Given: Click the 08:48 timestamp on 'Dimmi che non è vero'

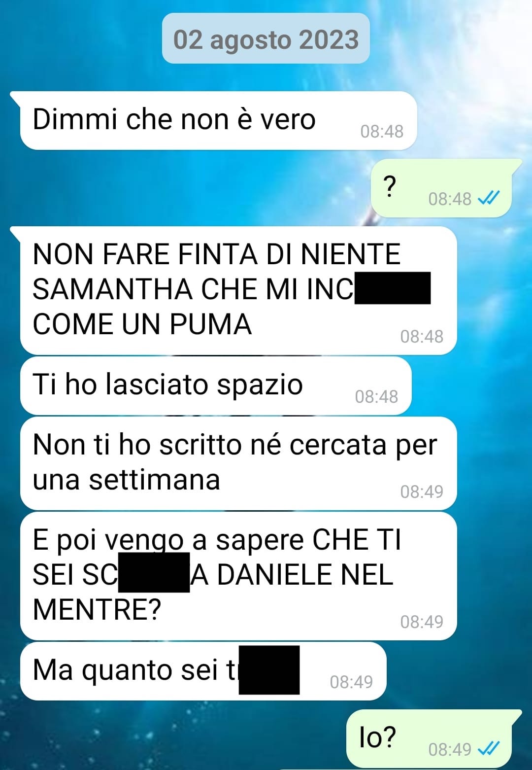Looking at the screenshot, I should tap(382, 132).
